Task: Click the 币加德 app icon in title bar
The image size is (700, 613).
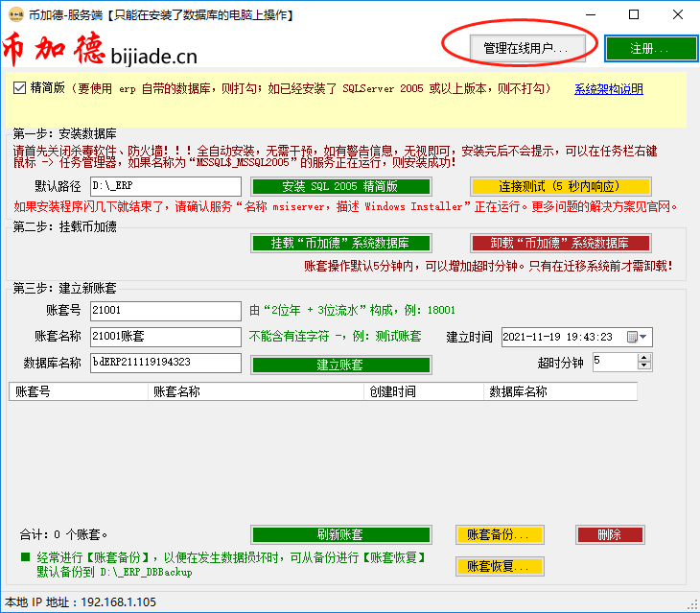Action: 14,15
